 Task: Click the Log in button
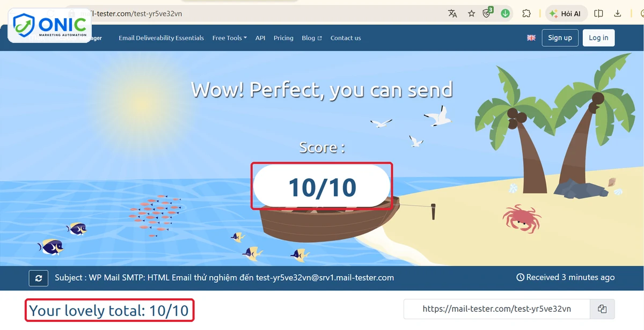click(598, 38)
